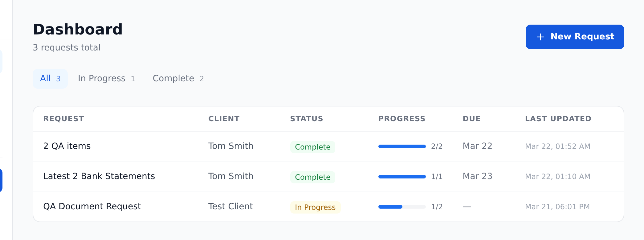Open the QA Document Request row
644x240 pixels.
coord(92,206)
